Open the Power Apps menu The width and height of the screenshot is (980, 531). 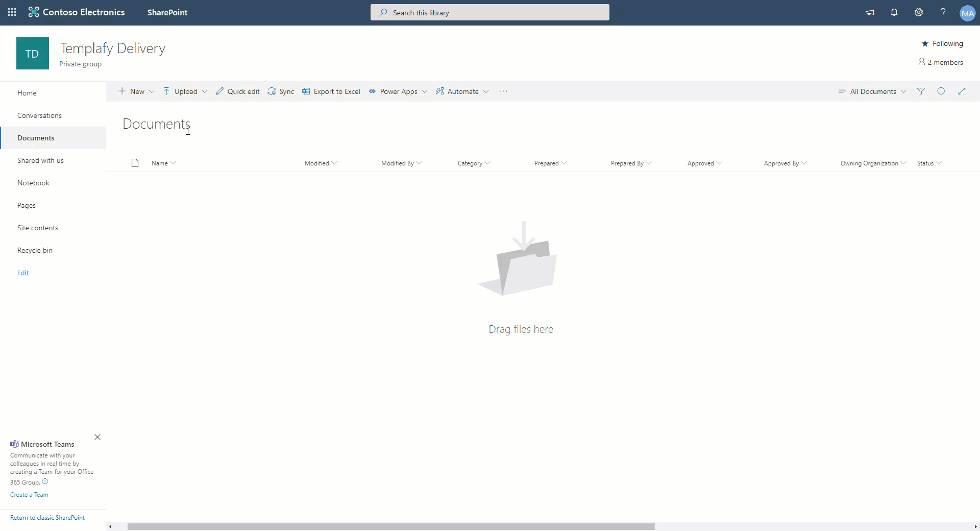pos(398,91)
